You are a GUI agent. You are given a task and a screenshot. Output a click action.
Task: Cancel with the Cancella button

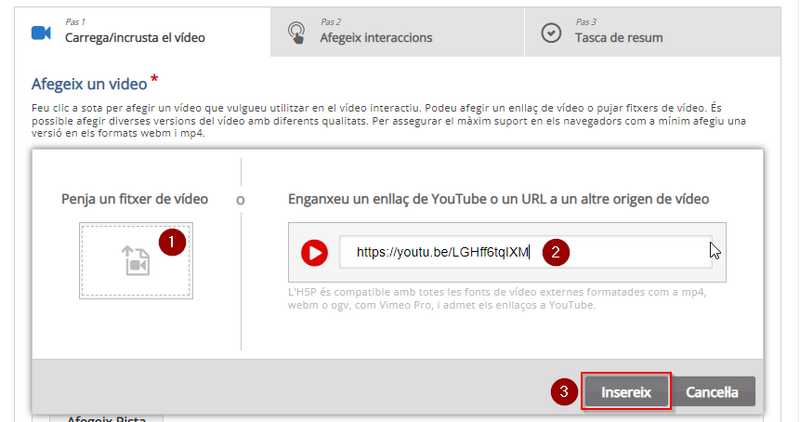coord(712,392)
